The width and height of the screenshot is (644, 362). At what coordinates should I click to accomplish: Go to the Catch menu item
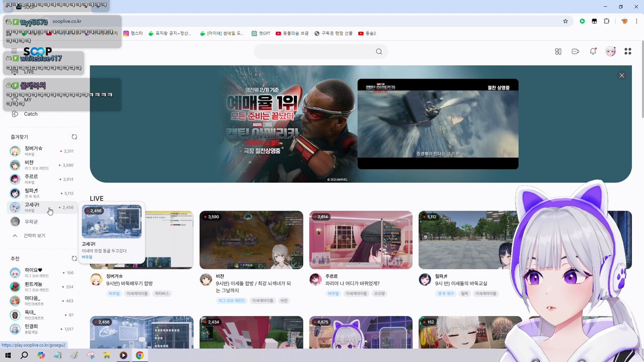click(x=31, y=114)
